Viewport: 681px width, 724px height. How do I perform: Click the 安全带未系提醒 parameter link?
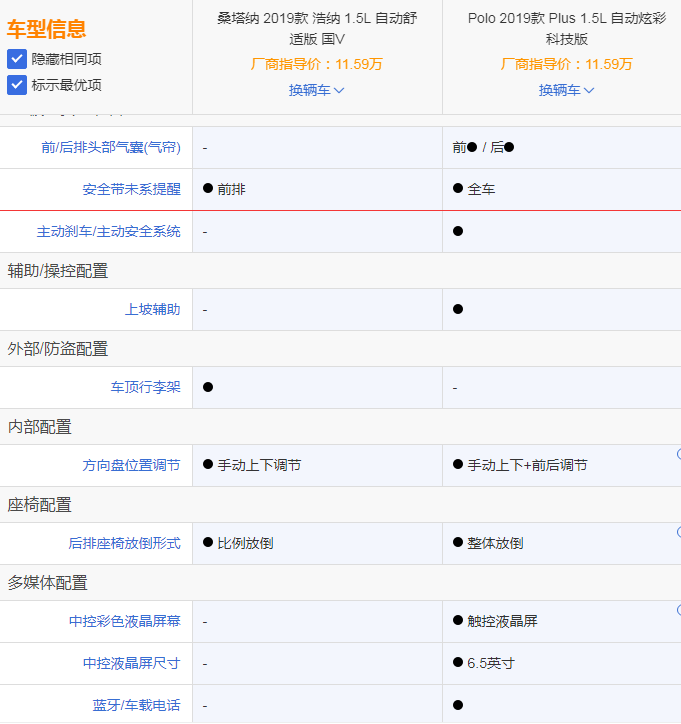131,189
